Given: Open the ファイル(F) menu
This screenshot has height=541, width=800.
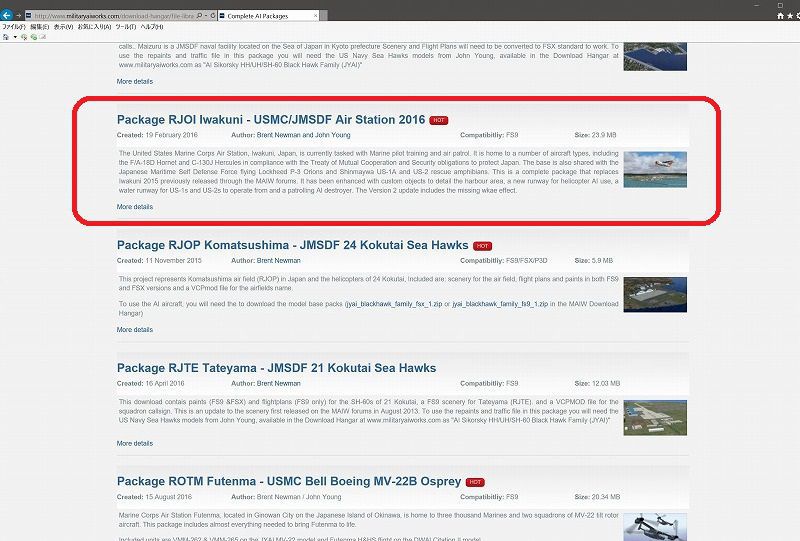Looking at the screenshot, I should point(14,27).
